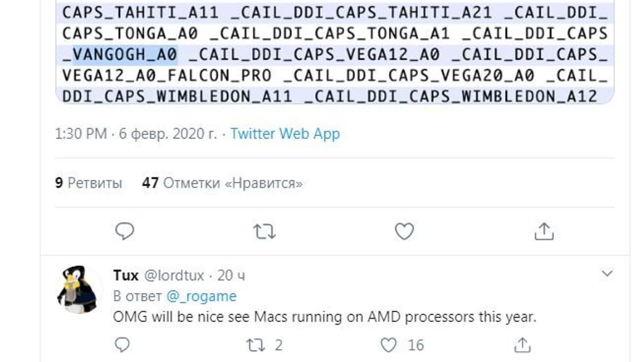The width and height of the screenshot is (644, 362).
Task: Open Tux's penguin profile avatar
Action: (x=78, y=290)
